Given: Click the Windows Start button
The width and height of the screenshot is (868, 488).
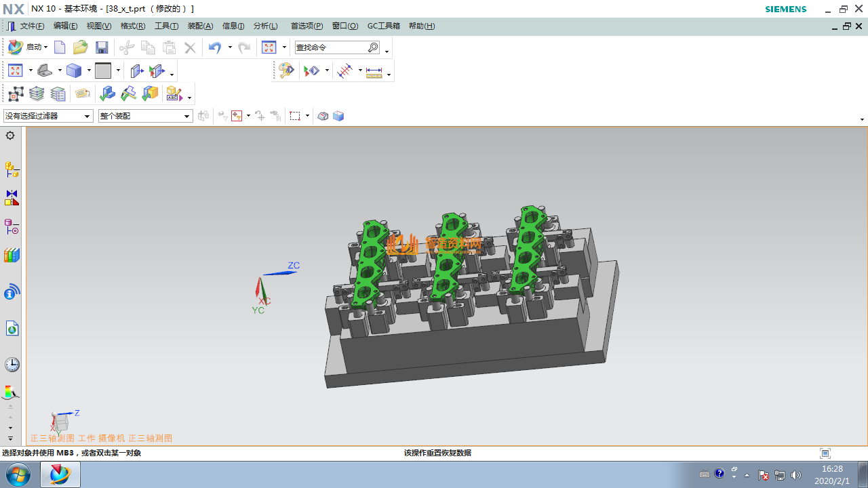Looking at the screenshot, I should (x=16, y=474).
